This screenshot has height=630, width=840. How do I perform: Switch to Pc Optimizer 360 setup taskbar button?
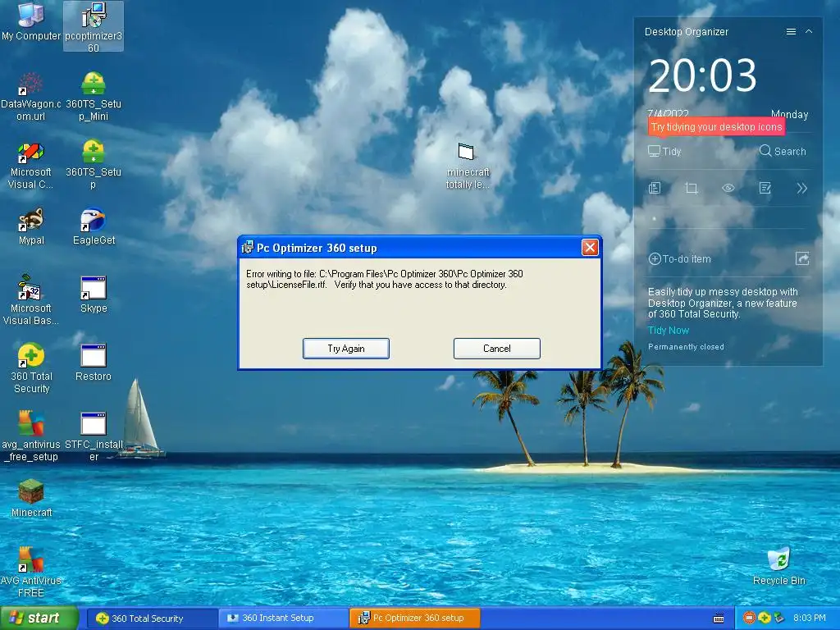coord(414,619)
